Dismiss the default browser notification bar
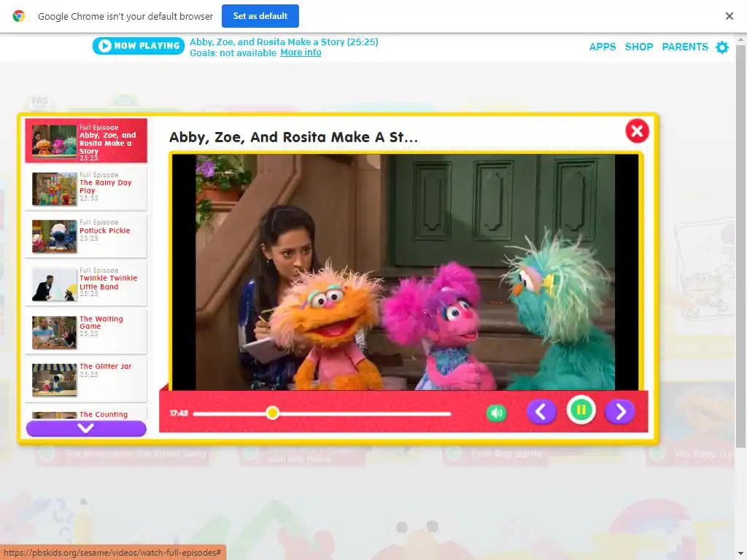 coord(729,16)
